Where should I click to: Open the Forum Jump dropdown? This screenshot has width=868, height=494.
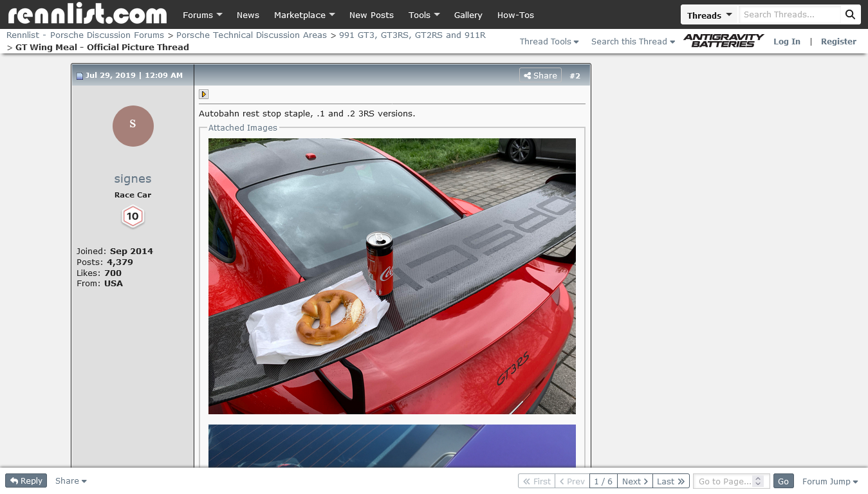(830, 481)
